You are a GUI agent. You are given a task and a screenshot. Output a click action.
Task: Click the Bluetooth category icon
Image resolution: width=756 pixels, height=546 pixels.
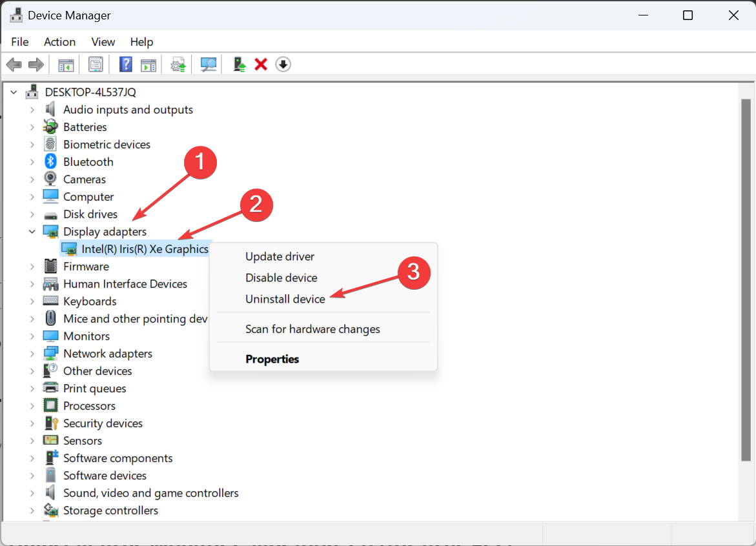pos(50,161)
